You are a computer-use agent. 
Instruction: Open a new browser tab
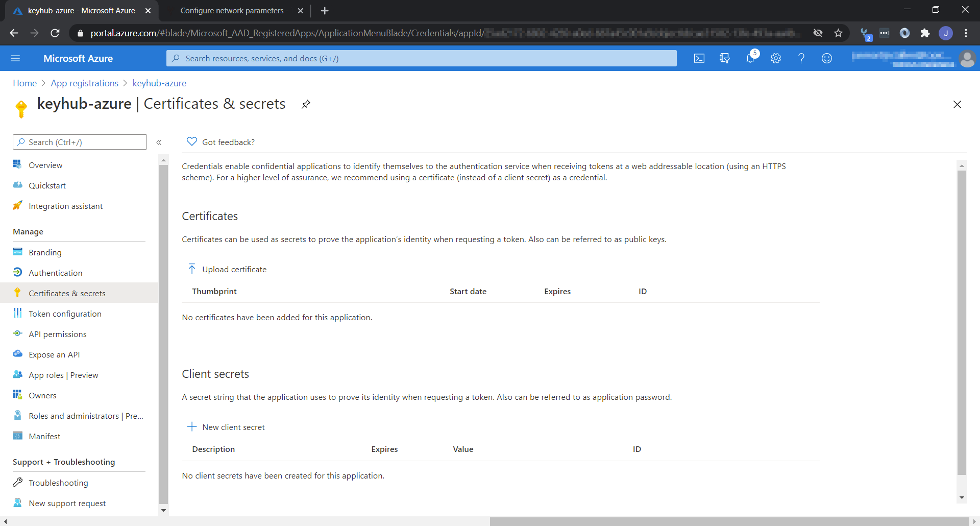[x=325, y=11]
